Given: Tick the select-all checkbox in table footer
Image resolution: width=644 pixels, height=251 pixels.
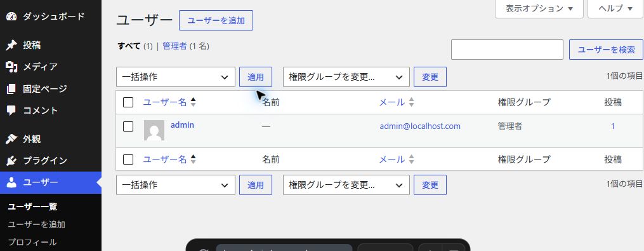Looking at the screenshot, I should tap(128, 159).
